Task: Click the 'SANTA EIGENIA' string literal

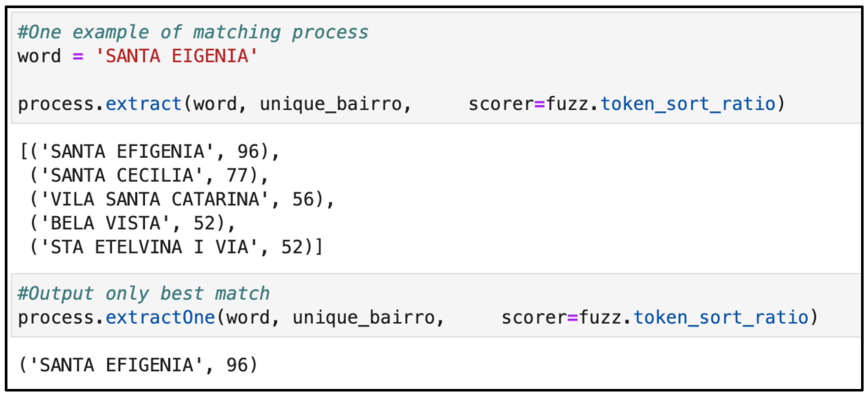Action: pos(176,56)
